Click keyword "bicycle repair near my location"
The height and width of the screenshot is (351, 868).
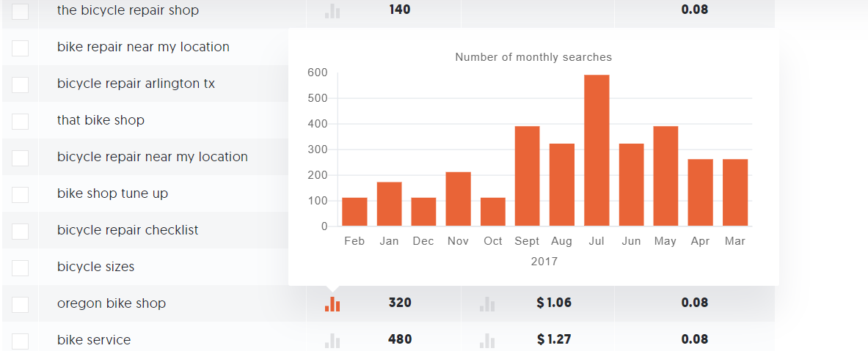click(x=152, y=157)
